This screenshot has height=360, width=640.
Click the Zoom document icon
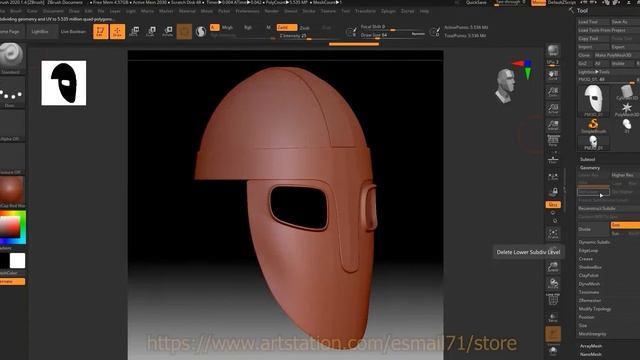553,92
